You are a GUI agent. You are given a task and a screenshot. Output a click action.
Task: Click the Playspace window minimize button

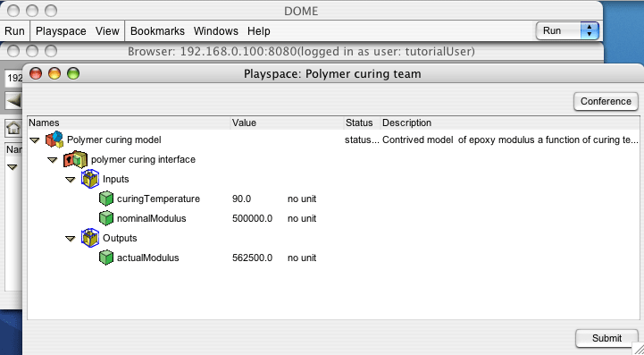(54, 73)
